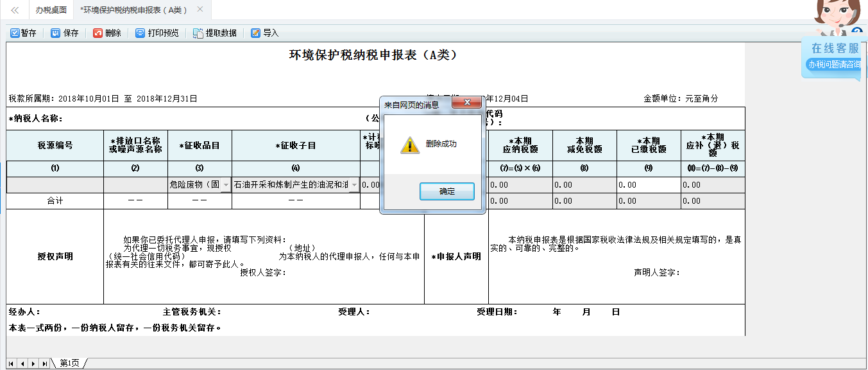The image size is (868, 370).
Task: Click 确定 to confirm 删除成功 message
Action: pyautogui.click(x=447, y=191)
